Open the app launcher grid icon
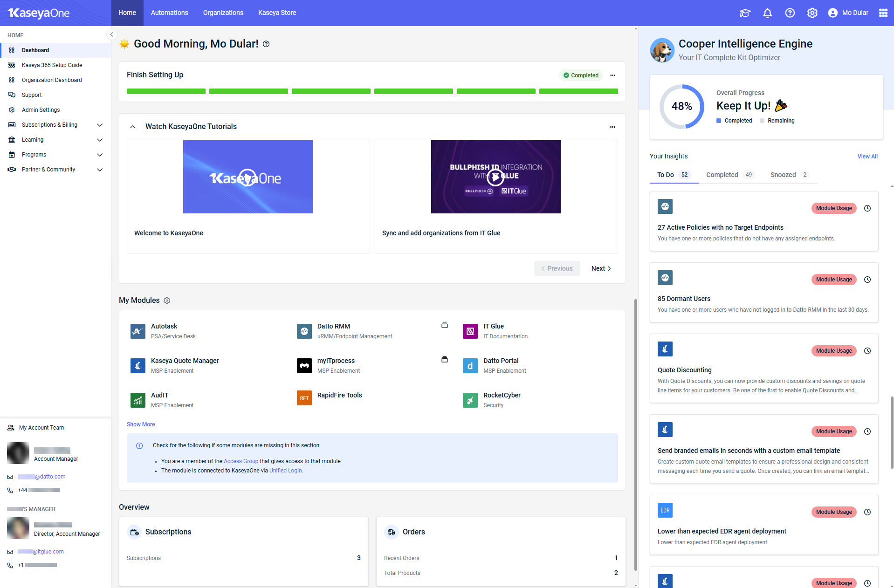The image size is (894, 588). pyautogui.click(x=883, y=13)
